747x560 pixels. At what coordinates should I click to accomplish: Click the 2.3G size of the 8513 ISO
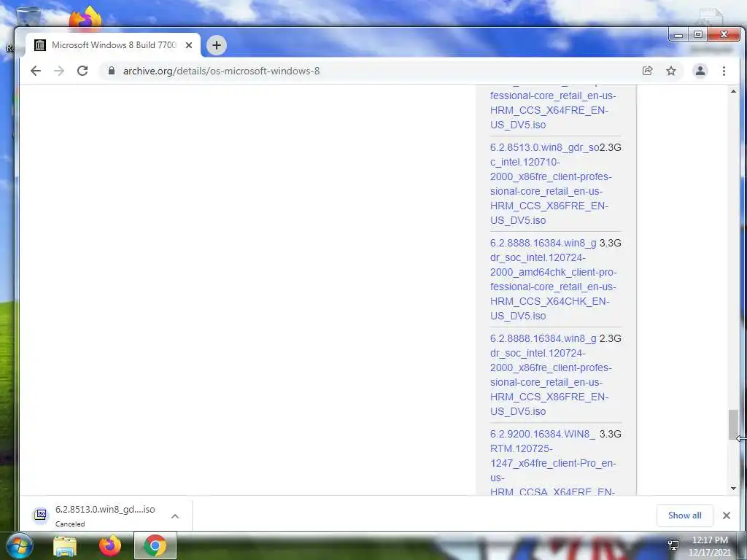click(x=611, y=147)
